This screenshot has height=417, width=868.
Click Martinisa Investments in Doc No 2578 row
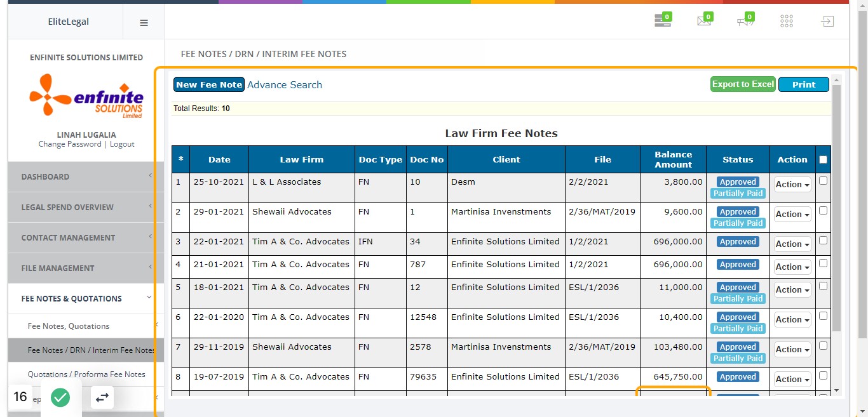pos(501,347)
